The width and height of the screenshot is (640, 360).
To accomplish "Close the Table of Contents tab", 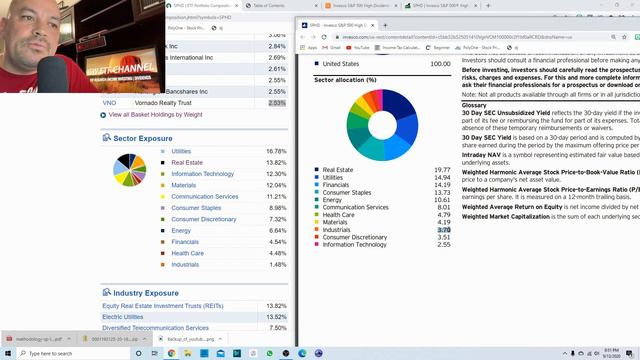I will (316, 6).
